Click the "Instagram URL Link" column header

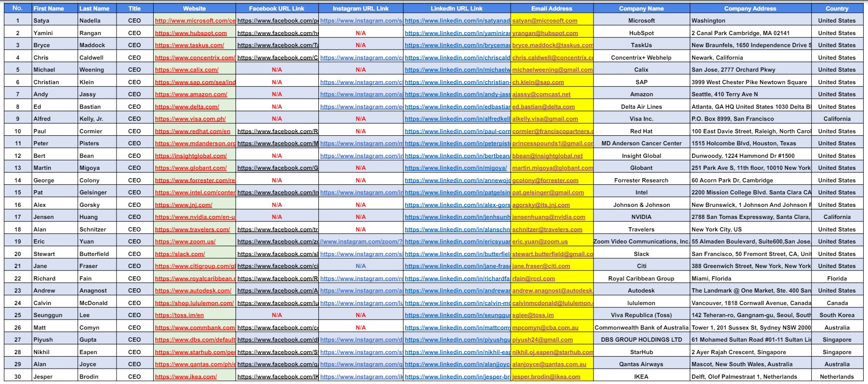click(361, 9)
